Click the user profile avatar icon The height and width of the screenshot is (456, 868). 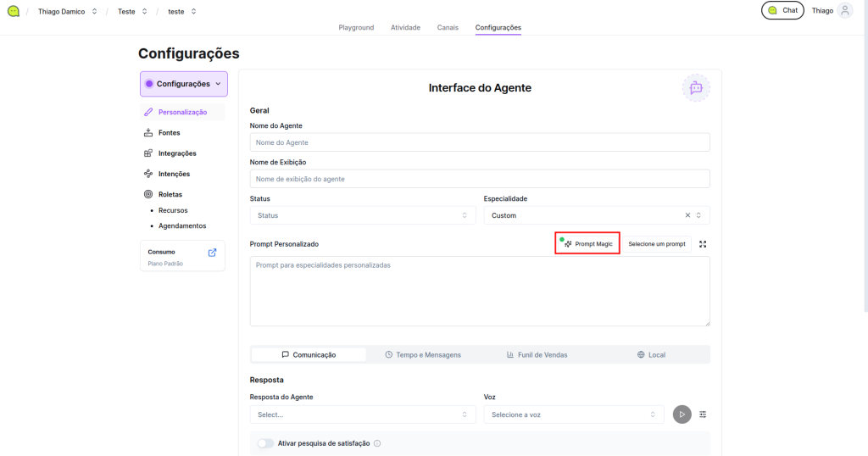pyautogui.click(x=844, y=11)
